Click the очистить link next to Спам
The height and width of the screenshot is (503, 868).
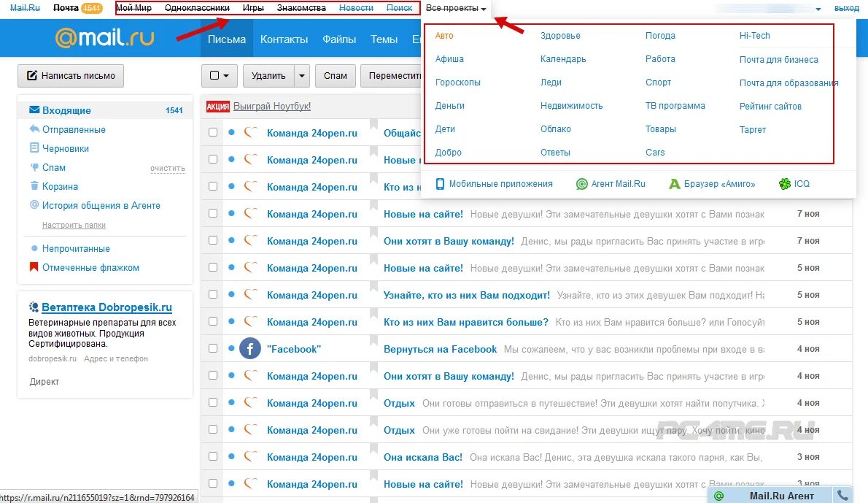tap(168, 168)
